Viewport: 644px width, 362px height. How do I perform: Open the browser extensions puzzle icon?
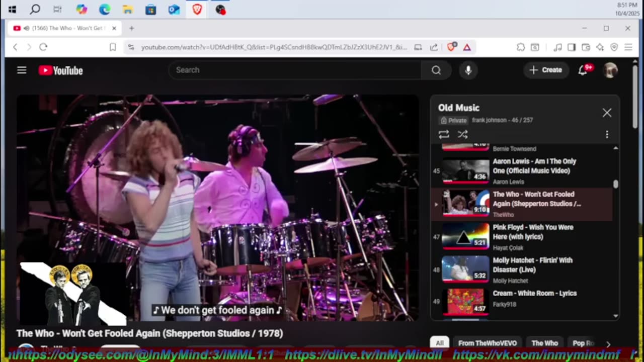[521, 47]
